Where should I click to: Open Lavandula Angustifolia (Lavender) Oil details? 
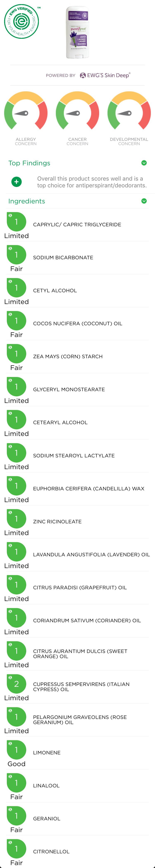(91, 554)
